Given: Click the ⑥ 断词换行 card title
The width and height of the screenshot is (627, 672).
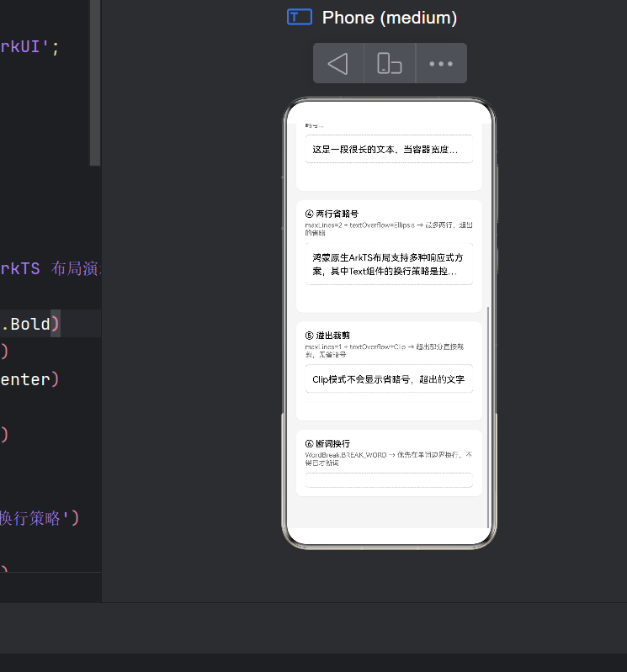Looking at the screenshot, I should click(327, 443).
